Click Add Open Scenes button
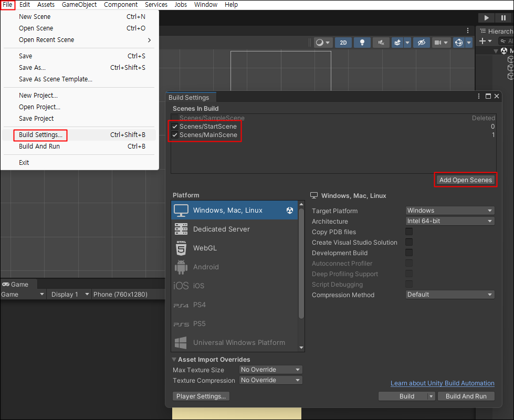The image size is (514, 420). click(466, 180)
